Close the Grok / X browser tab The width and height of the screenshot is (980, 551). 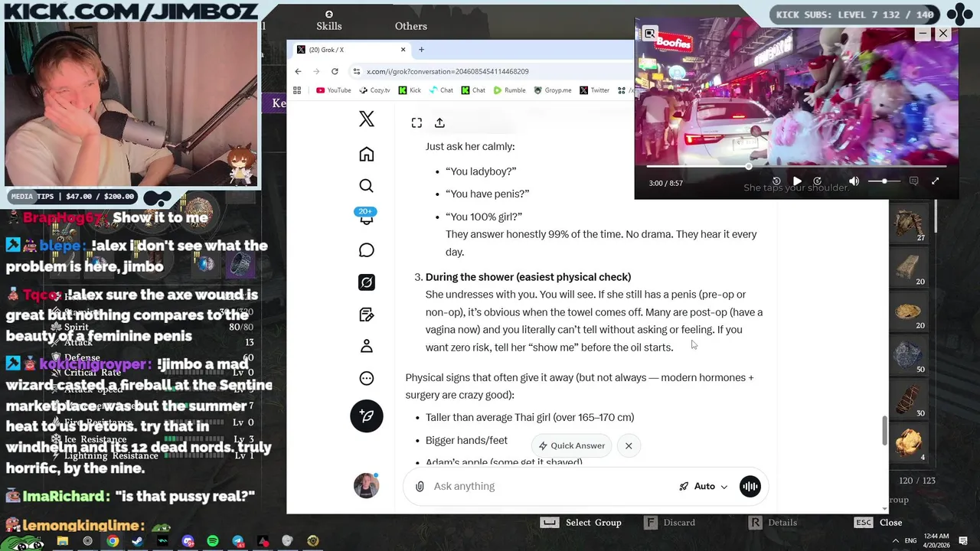pyautogui.click(x=403, y=50)
